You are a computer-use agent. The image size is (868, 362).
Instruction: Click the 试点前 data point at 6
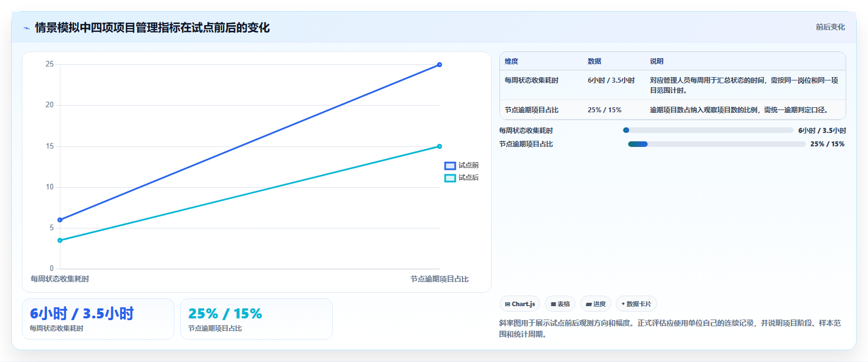click(x=60, y=220)
